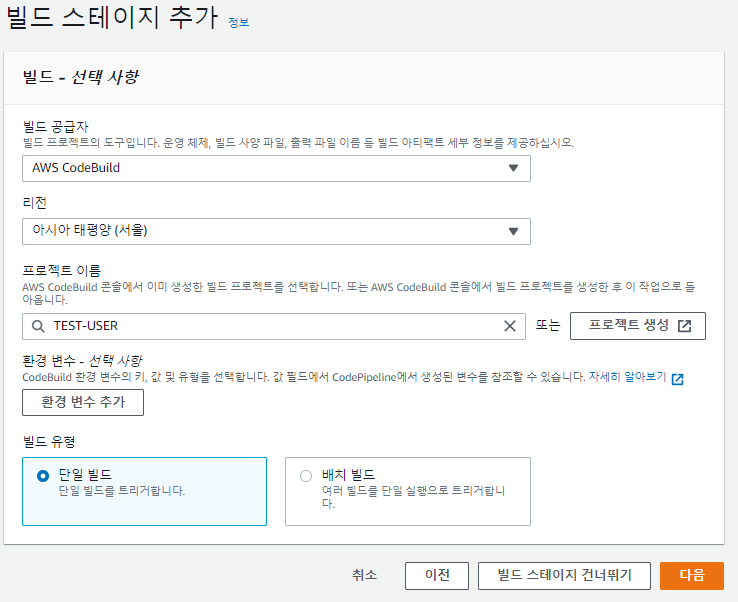Click the 환경 변수 추가 button
The image size is (738, 602).
pyautogui.click(x=83, y=402)
